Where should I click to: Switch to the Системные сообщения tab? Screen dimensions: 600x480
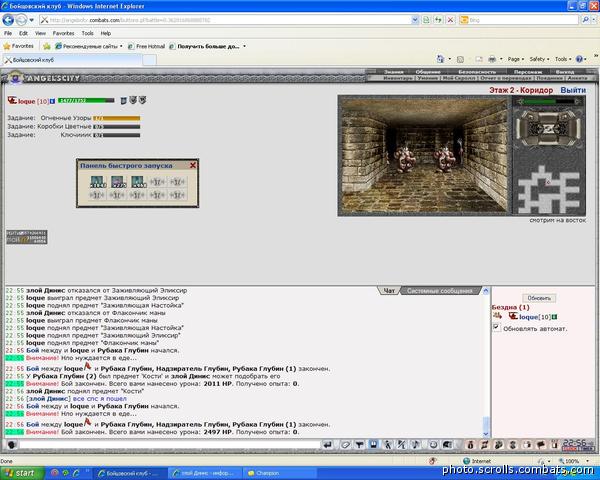tap(439, 291)
